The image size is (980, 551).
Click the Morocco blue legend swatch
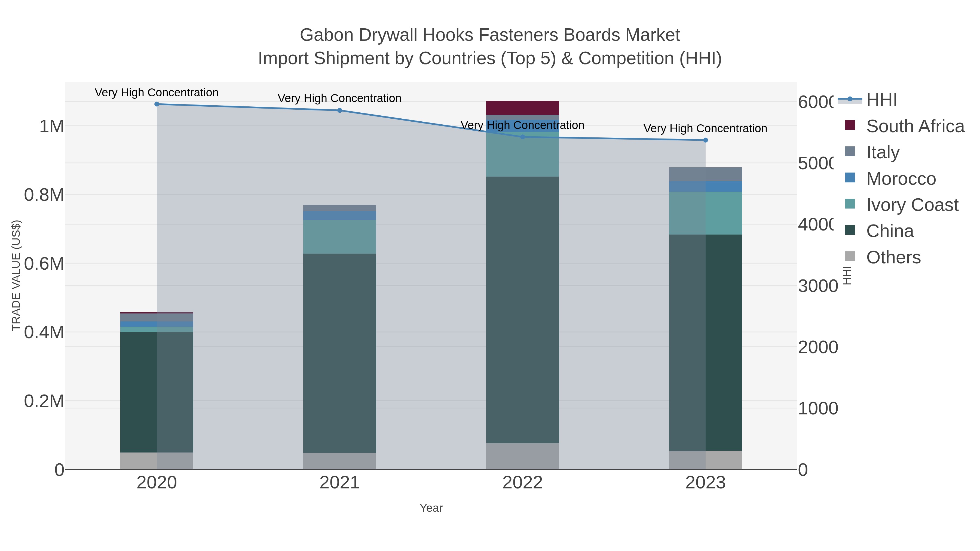coord(850,178)
